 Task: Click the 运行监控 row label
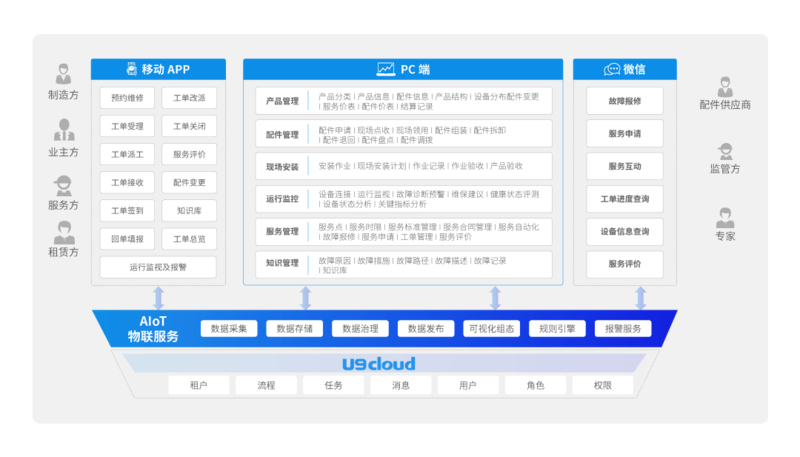[282, 199]
